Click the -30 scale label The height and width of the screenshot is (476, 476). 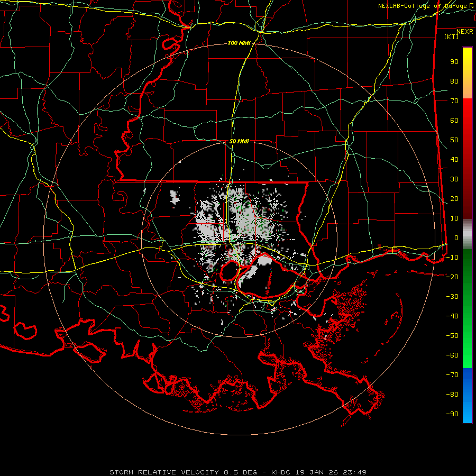coord(452,297)
